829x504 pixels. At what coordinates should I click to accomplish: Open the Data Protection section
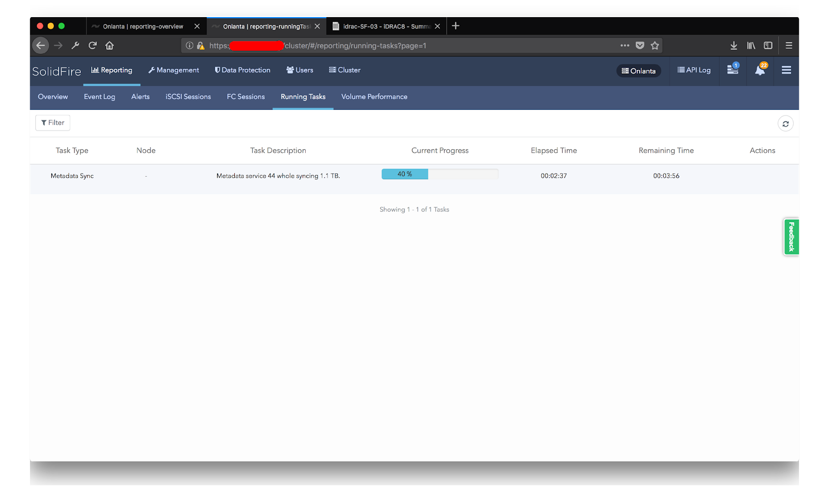(x=242, y=70)
